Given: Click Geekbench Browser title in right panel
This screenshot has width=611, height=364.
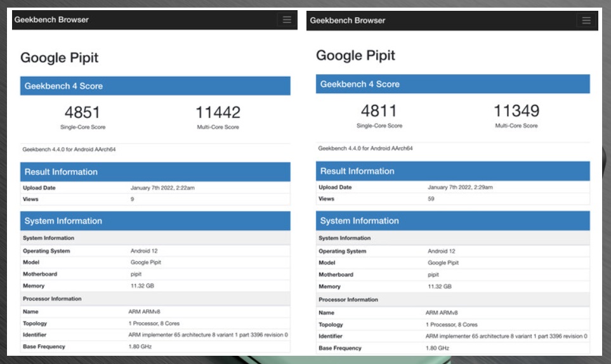Looking at the screenshot, I should pos(347,20).
